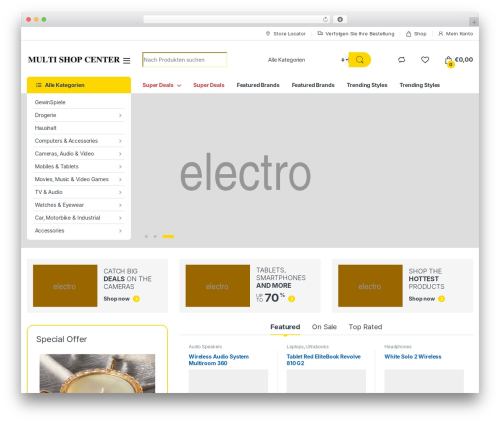The image size is (500, 423).
Task: Switch to the Featured products tab
Action: coord(285,327)
